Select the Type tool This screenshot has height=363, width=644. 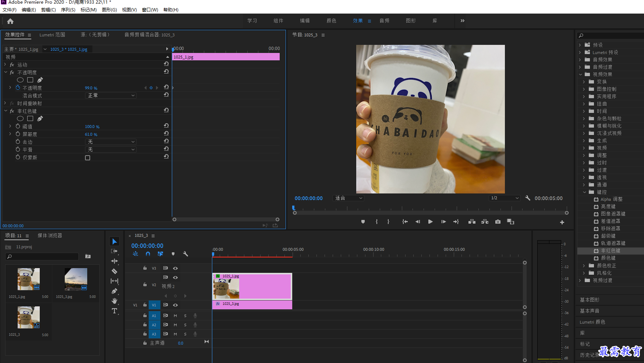(x=114, y=311)
